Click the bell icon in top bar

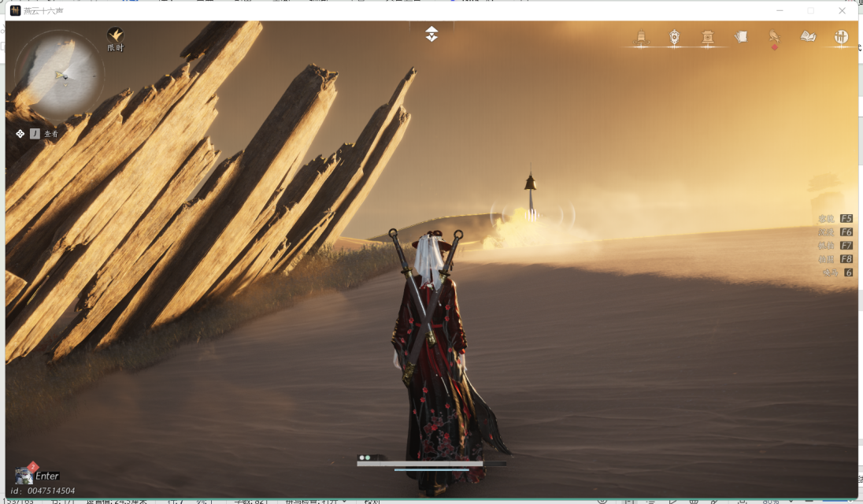tap(641, 37)
